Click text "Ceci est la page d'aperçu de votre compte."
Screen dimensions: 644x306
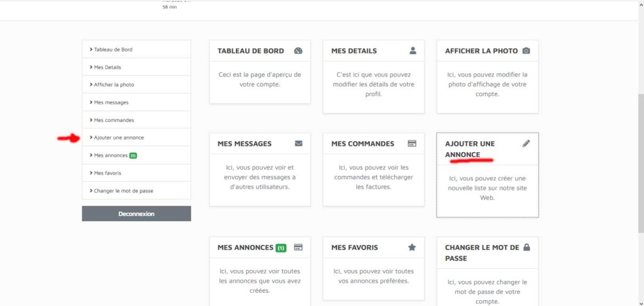click(x=260, y=80)
